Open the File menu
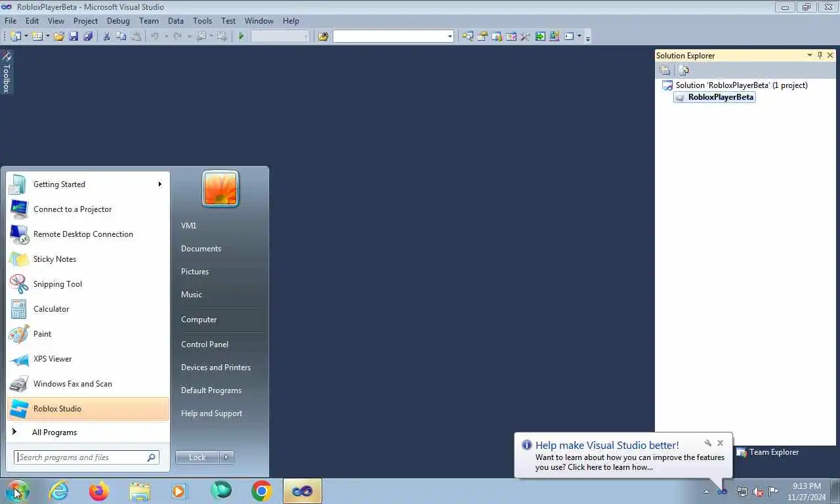The height and width of the screenshot is (504, 840). [x=10, y=21]
